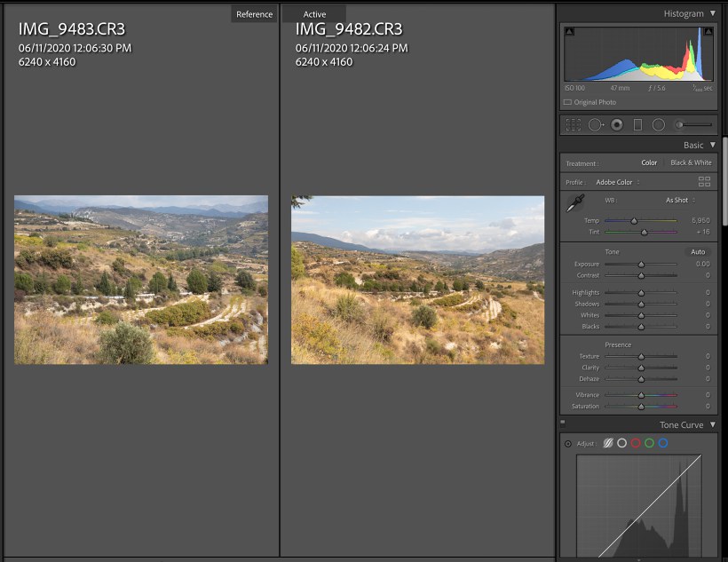Image resolution: width=728 pixels, height=562 pixels.
Task: Select the Graduated Filter tool
Action: 637,125
